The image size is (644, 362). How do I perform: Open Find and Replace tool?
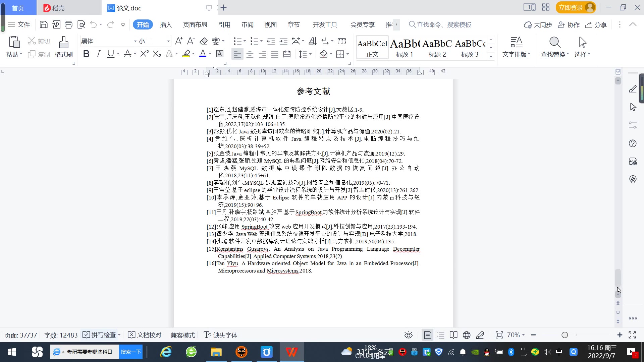[x=555, y=47]
